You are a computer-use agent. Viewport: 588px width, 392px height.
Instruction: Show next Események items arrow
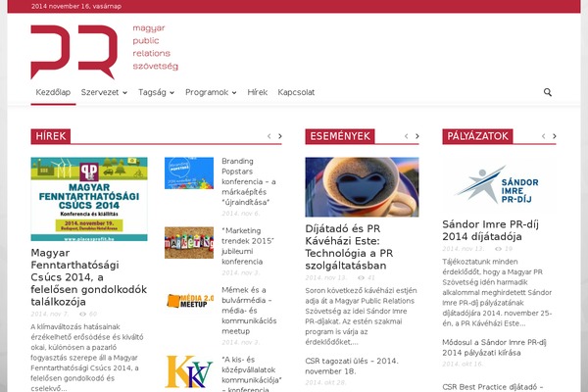pos(417,136)
